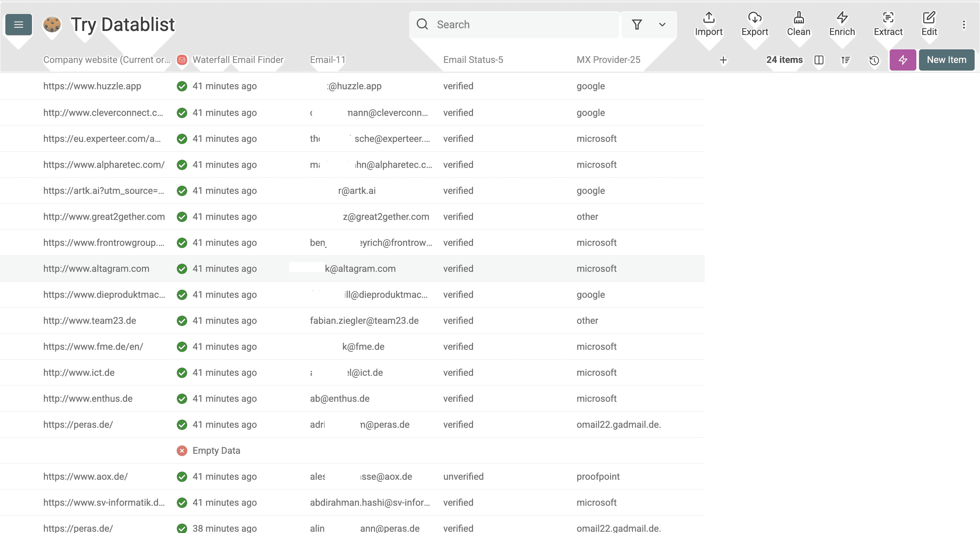
Task: Click the Empty Data label
Action: [216, 450]
